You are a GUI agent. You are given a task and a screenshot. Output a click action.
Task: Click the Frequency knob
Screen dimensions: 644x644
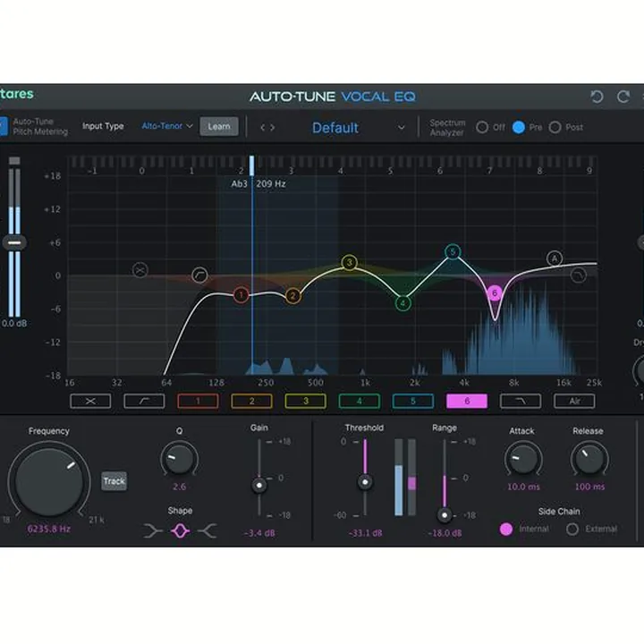pos(49,482)
